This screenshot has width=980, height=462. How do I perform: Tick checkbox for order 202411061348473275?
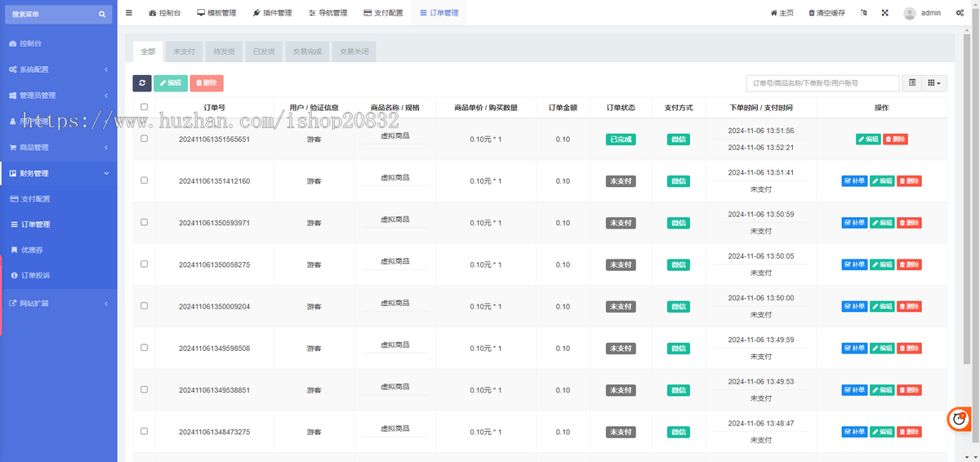tap(145, 431)
